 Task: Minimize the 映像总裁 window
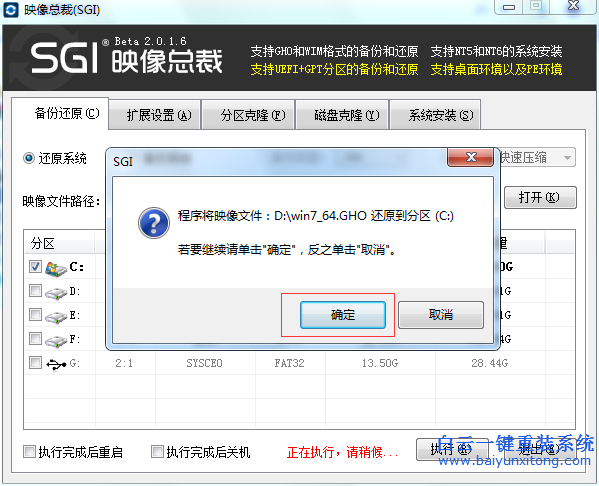[x=508, y=7]
